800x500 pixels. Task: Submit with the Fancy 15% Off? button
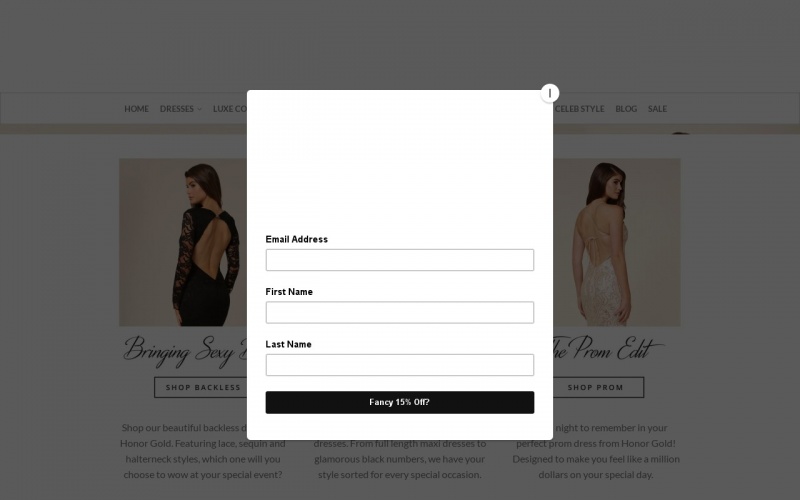(x=399, y=402)
